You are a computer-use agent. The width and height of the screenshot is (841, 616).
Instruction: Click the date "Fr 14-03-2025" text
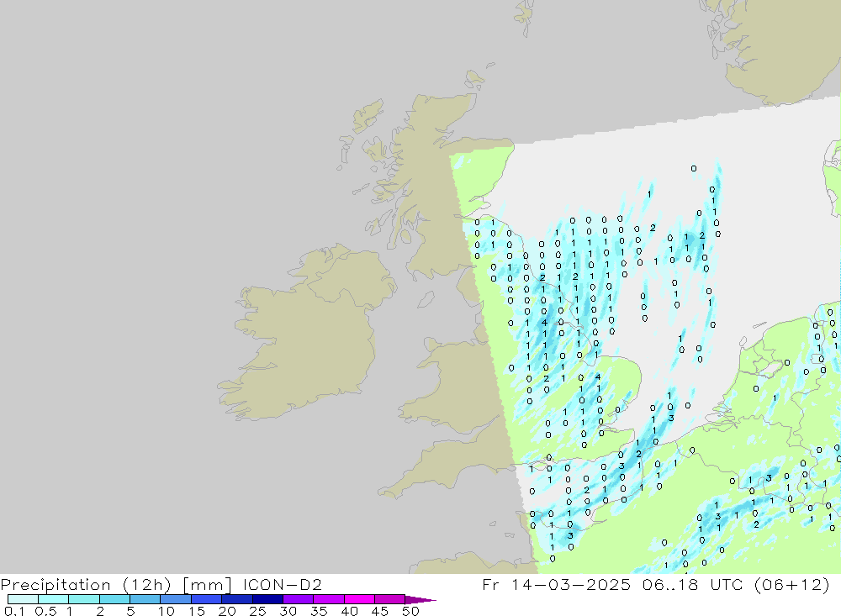(x=556, y=584)
